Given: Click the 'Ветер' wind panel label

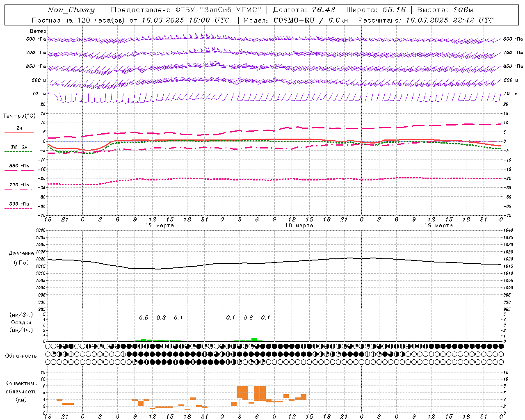Looking at the screenshot, I should point(38,31).
